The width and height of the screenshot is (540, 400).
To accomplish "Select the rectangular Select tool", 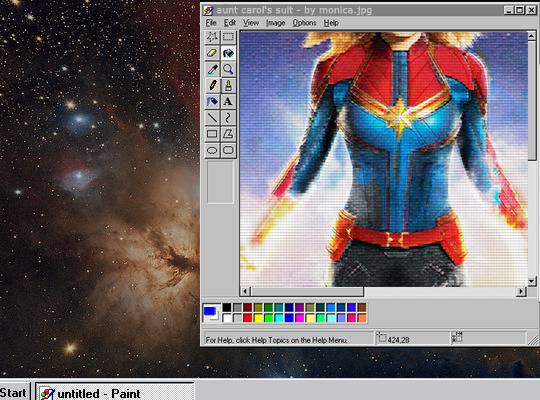I will [228, 37].
